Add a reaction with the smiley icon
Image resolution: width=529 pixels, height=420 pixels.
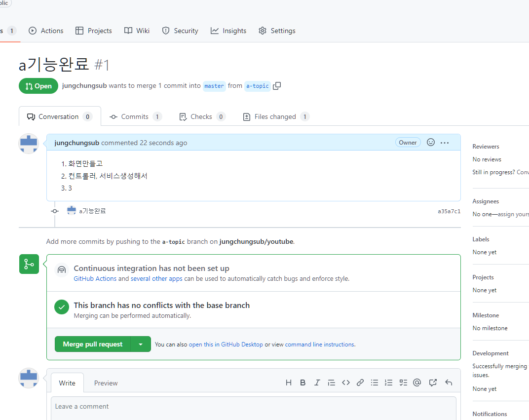click(430, 142)
